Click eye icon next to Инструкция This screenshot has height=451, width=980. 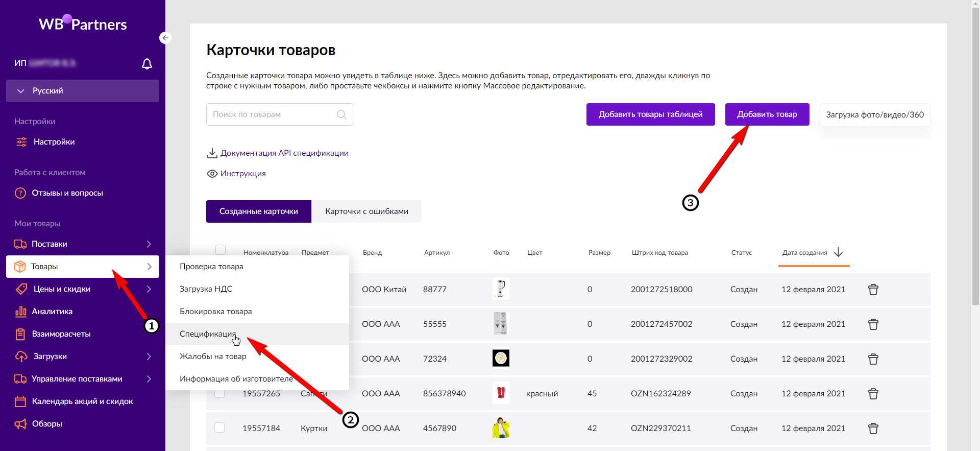[x=212, y=174]
